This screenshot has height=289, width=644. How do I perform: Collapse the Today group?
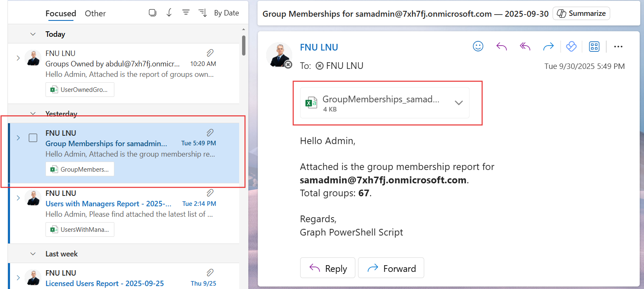(33, 34)
